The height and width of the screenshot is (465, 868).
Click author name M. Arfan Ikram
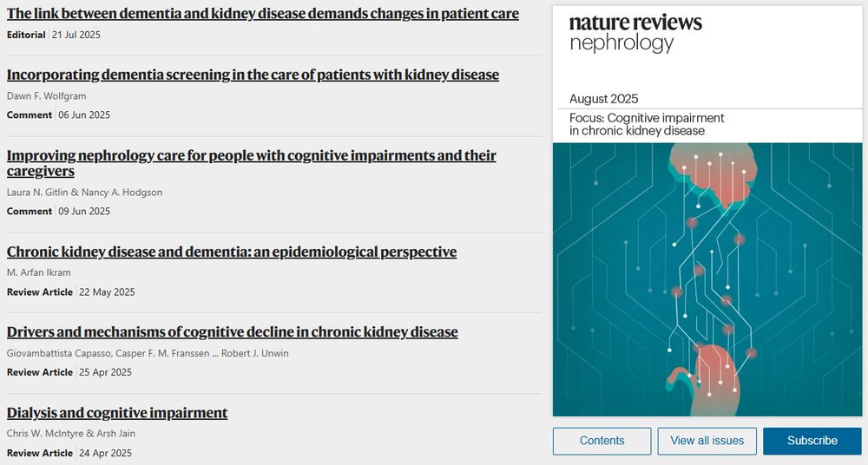pyautogui.click(x=39, y=272)
